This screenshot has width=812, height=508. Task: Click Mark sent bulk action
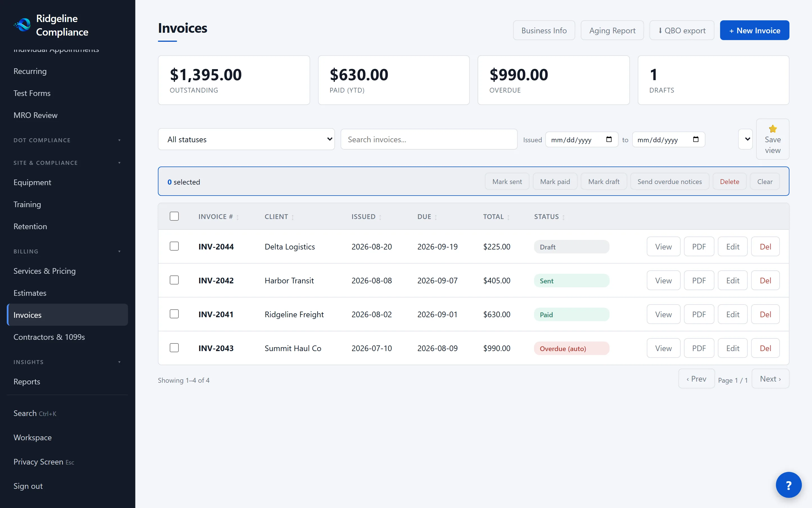pyautogui.click(x=507, y=181)
